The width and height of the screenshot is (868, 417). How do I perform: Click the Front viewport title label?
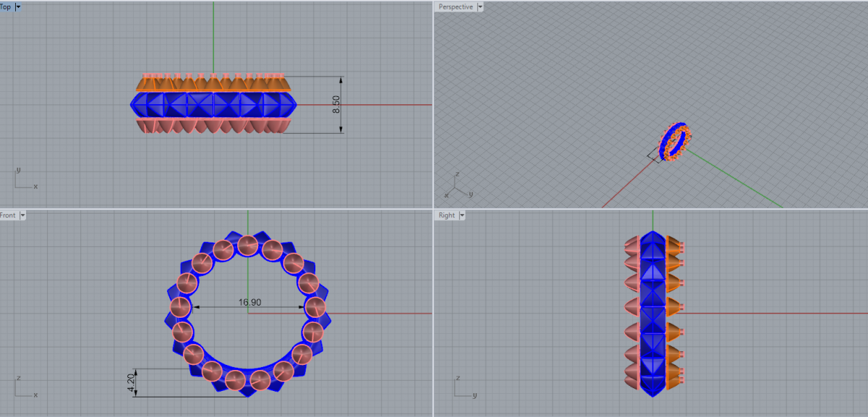point(8,215)
